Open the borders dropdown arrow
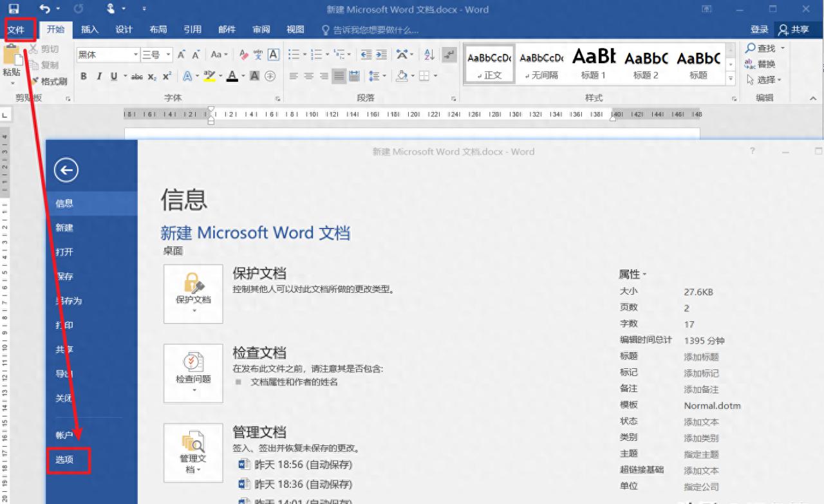 coord(436,76)
